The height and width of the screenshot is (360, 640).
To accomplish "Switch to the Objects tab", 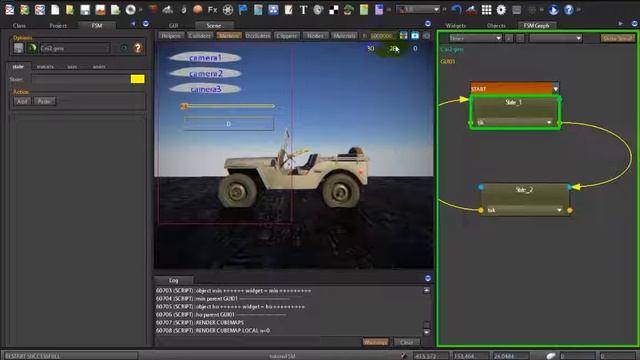I will [x=496, y=25].
